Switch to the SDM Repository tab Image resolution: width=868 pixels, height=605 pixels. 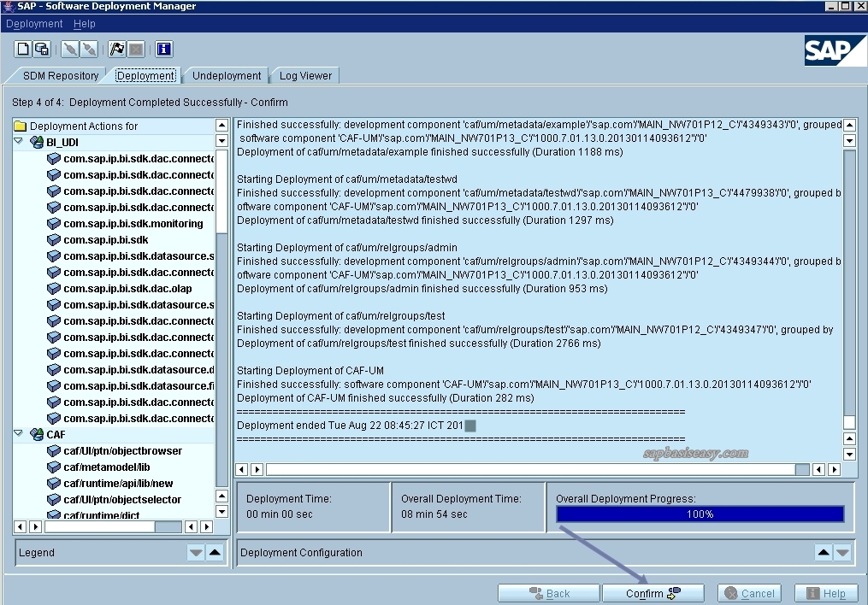(61, 76)
